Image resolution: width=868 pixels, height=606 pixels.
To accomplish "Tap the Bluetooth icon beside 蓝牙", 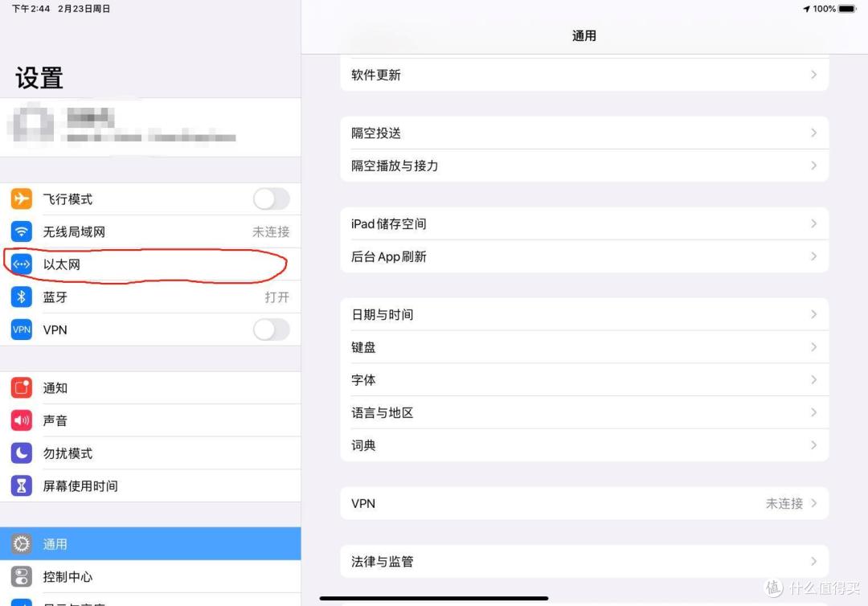I will point(21,297).
